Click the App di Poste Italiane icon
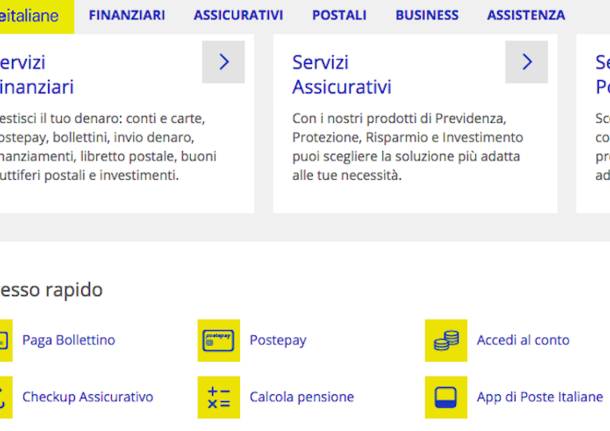The height and width of the screenshot is (431, 610). tap(446, 397)
